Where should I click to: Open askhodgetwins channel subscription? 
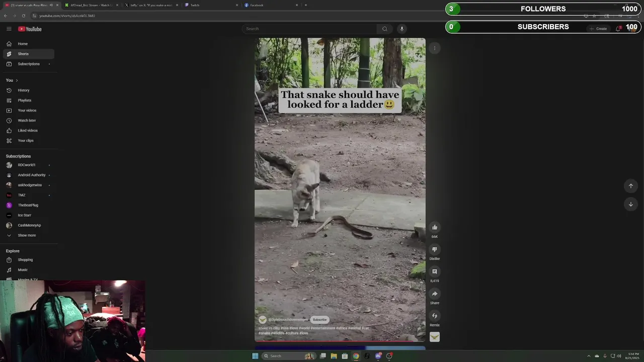click(29, 185)
